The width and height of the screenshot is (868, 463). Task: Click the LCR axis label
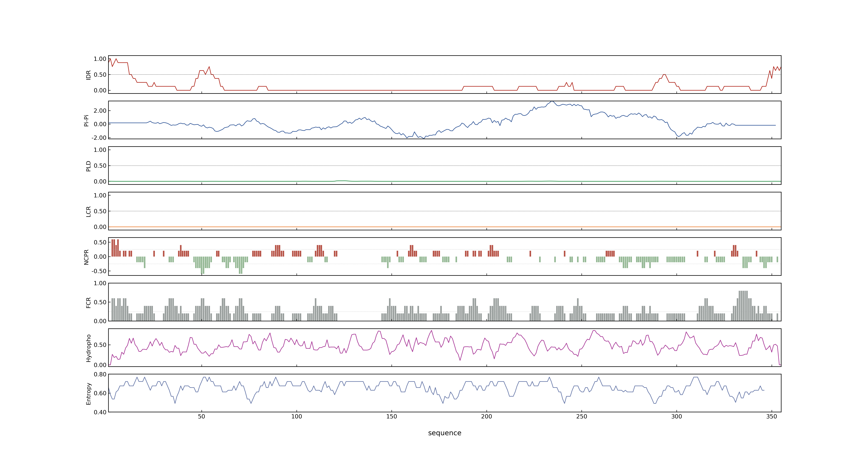88,211
